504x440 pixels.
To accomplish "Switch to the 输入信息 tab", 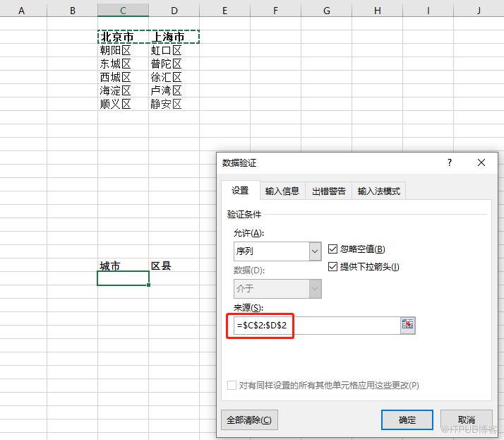I will click(282, 191).
